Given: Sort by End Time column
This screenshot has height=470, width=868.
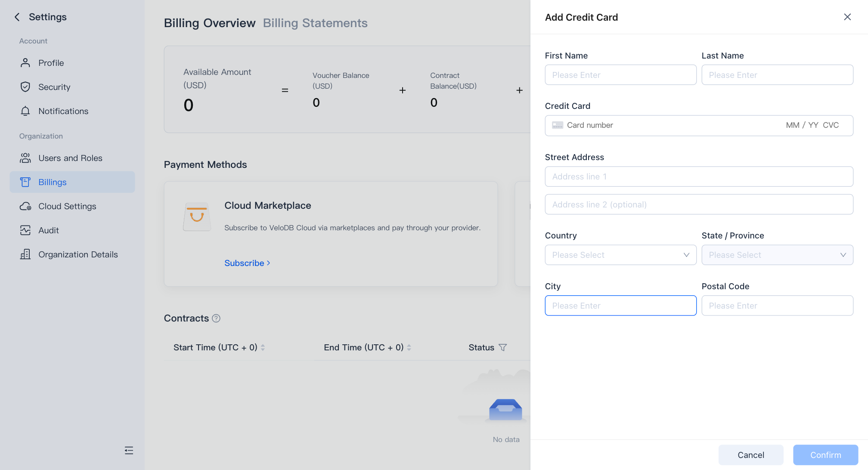Looking at the screenshot, I should point(409,347).
